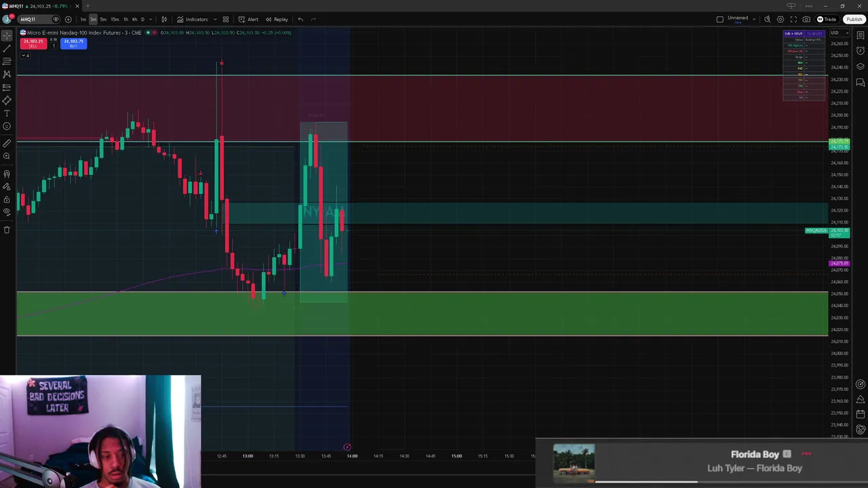Open the forecasting and measurement tools

[7, 87]
